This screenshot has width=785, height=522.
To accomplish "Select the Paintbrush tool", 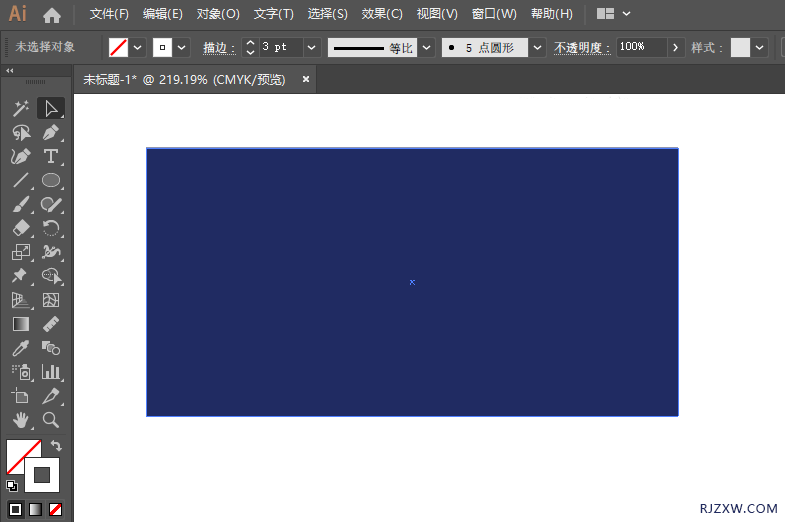I will click(x=21, y=204).
